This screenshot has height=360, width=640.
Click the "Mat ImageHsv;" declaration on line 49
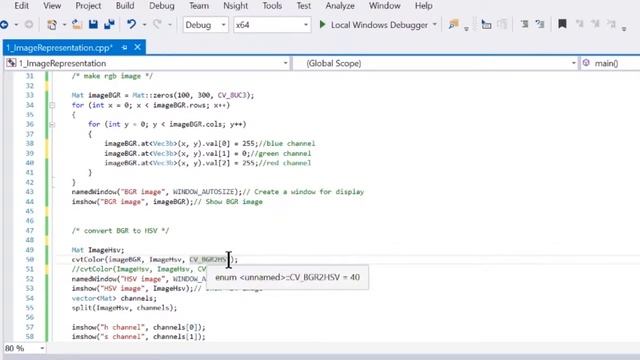click(98, 250)
